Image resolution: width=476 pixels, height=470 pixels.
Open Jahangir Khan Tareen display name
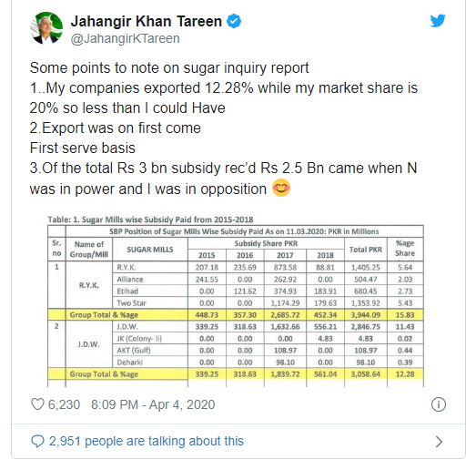147,21
